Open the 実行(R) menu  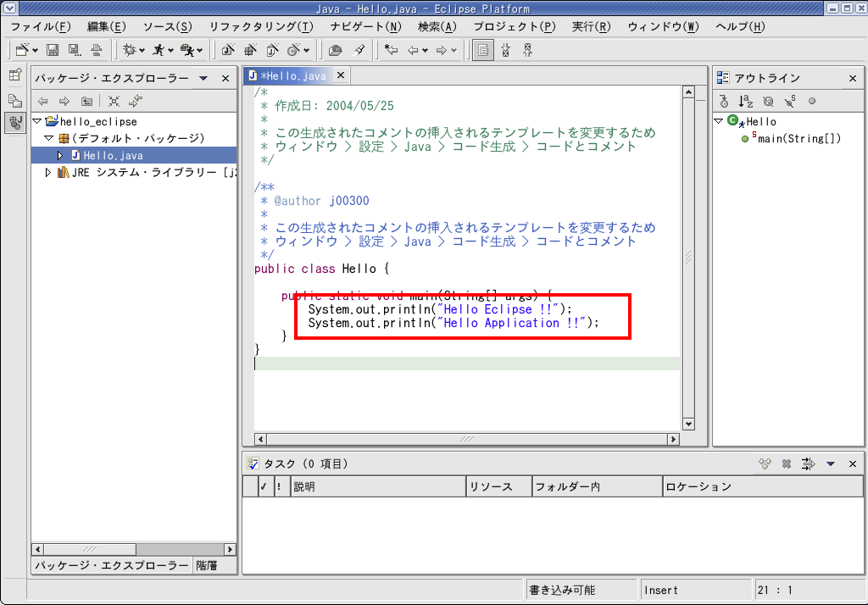tap(591, 26)
